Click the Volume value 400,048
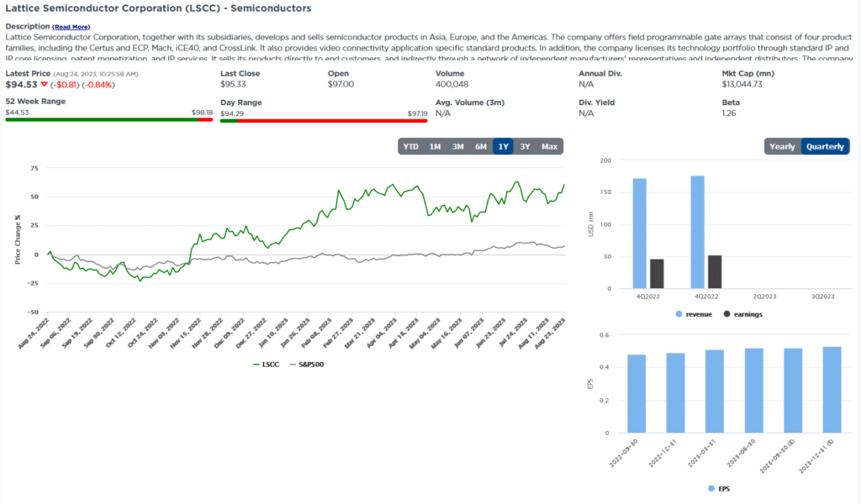The image size is (861, 504). pos(452,84)
